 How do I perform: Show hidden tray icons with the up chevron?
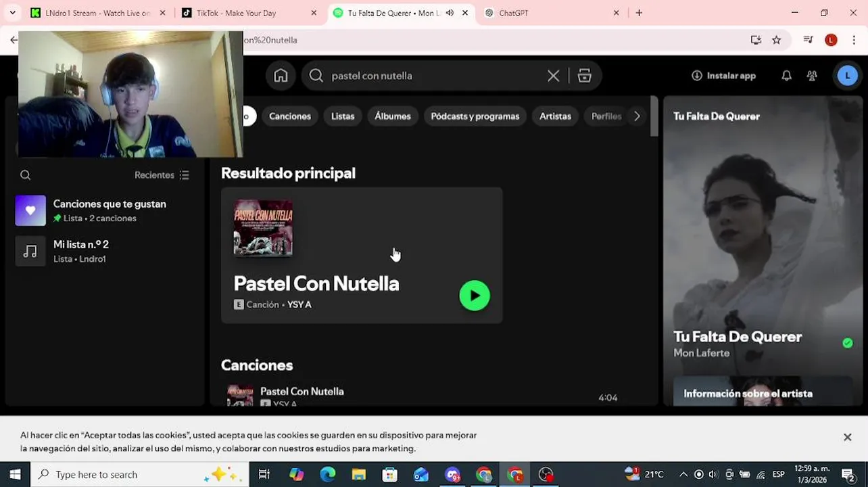pos(683,475)
